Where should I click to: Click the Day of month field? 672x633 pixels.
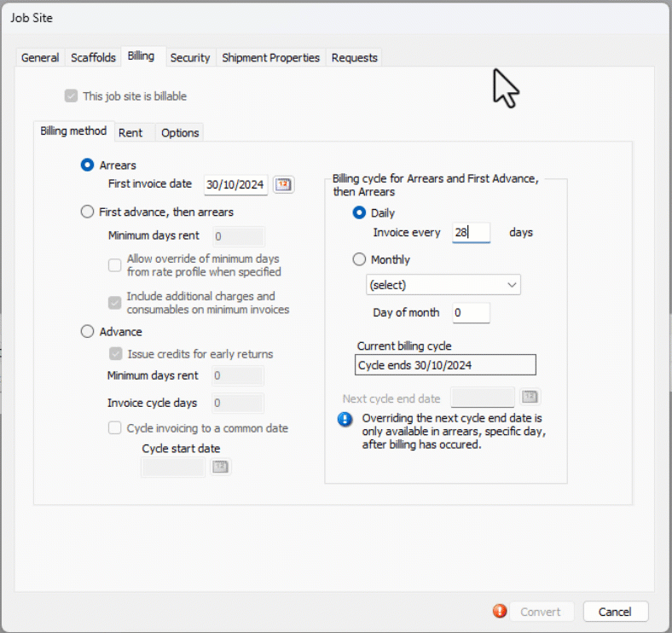[x=471, y=313]
